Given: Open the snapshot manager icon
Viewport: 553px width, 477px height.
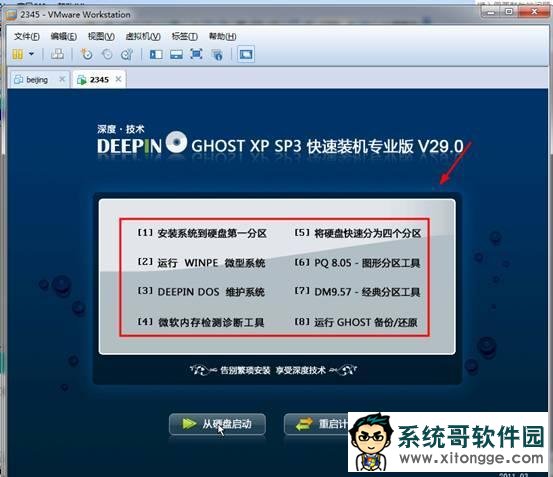Looking at the screenshot, I should pyautogui.click(x=127, y=54).
